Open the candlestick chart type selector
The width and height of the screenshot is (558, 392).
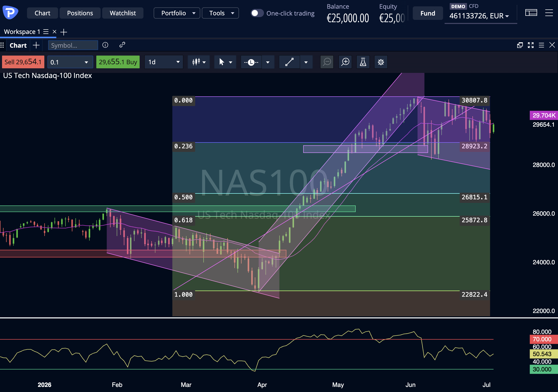[199, 62]
